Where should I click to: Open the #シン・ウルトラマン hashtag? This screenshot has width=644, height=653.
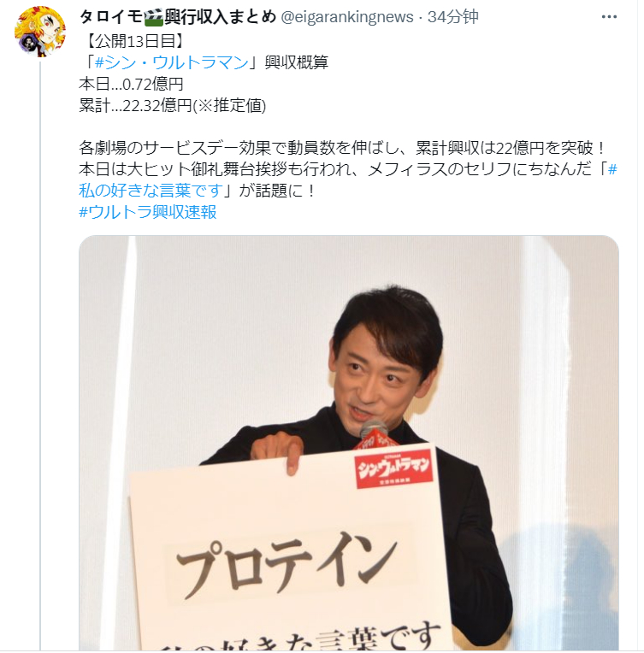tap(172, 62)
